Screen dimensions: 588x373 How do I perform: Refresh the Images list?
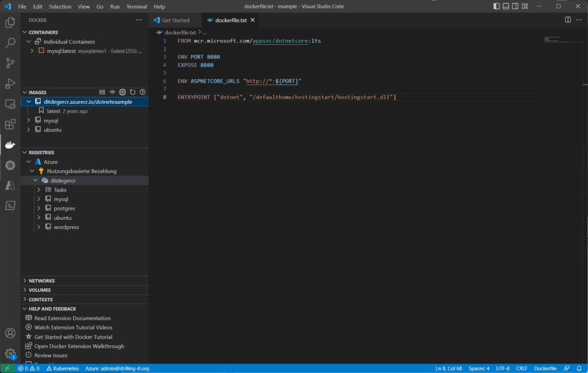[133, 92]
